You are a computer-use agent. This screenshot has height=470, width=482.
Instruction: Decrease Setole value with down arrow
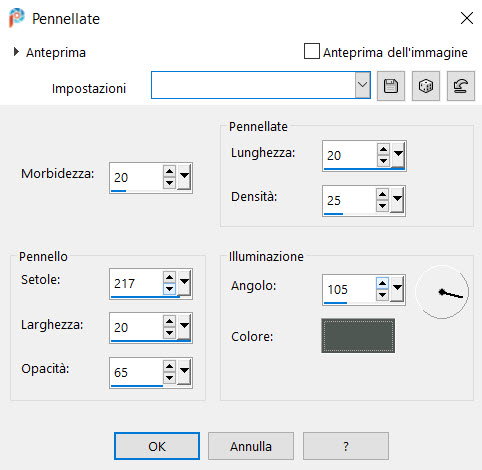169,289
